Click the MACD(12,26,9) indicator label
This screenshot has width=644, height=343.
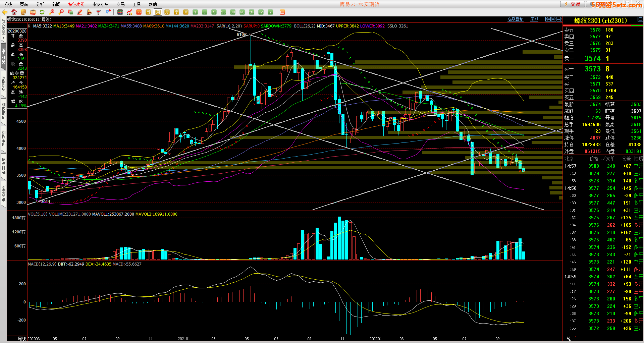42,264
